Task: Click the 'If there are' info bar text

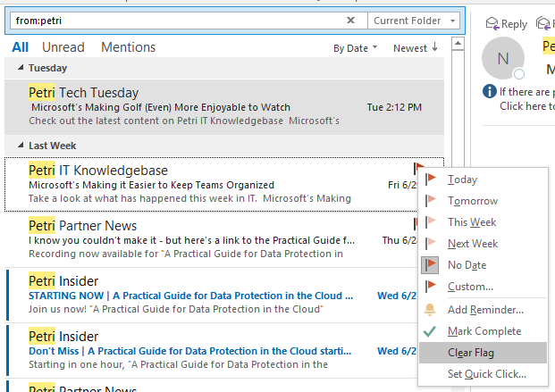Action: coord(527,92)
